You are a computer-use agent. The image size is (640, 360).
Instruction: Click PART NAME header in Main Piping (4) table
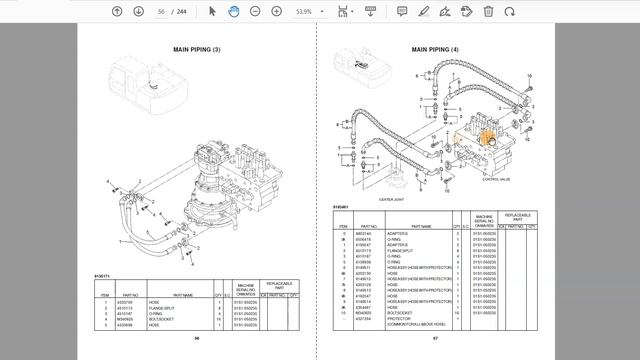(421, 226)
